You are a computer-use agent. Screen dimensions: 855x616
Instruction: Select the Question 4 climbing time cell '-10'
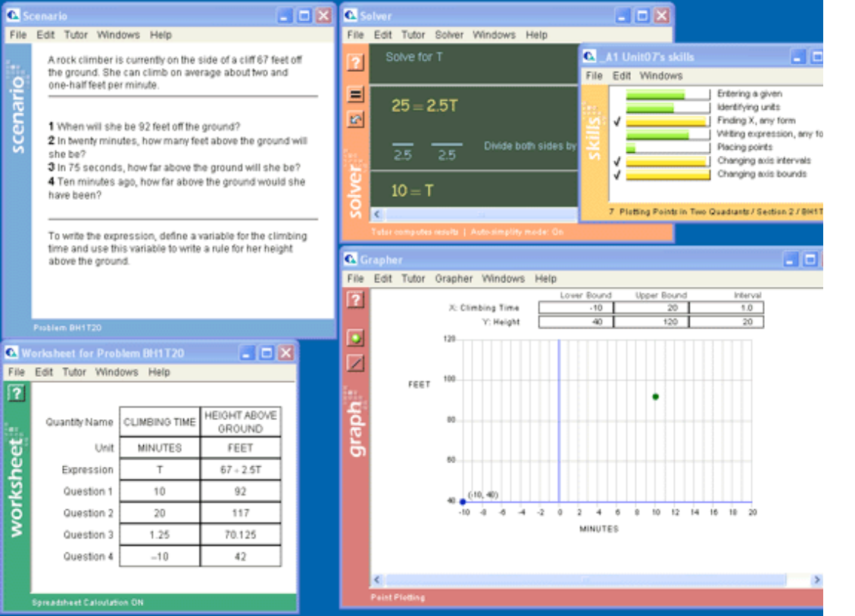click(159, 557)
